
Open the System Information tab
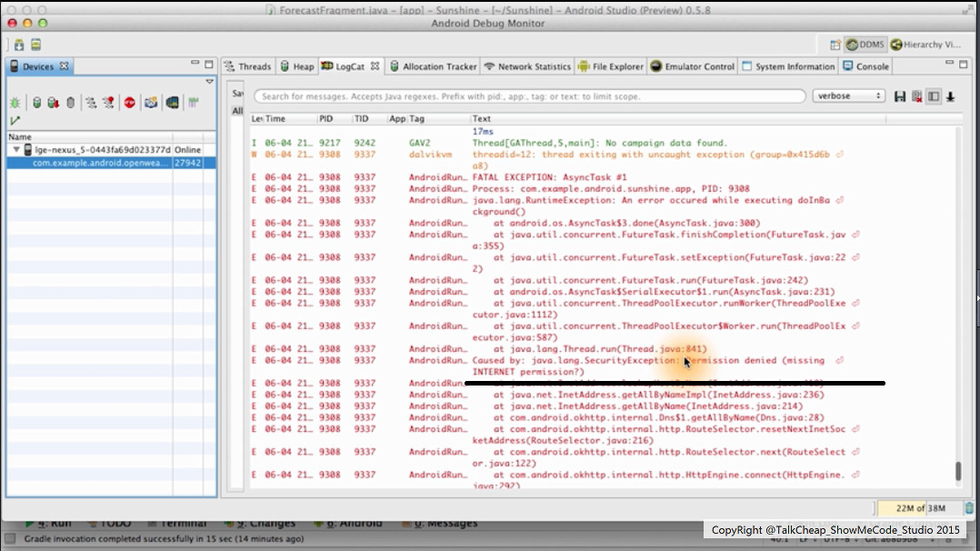[788, 66]
